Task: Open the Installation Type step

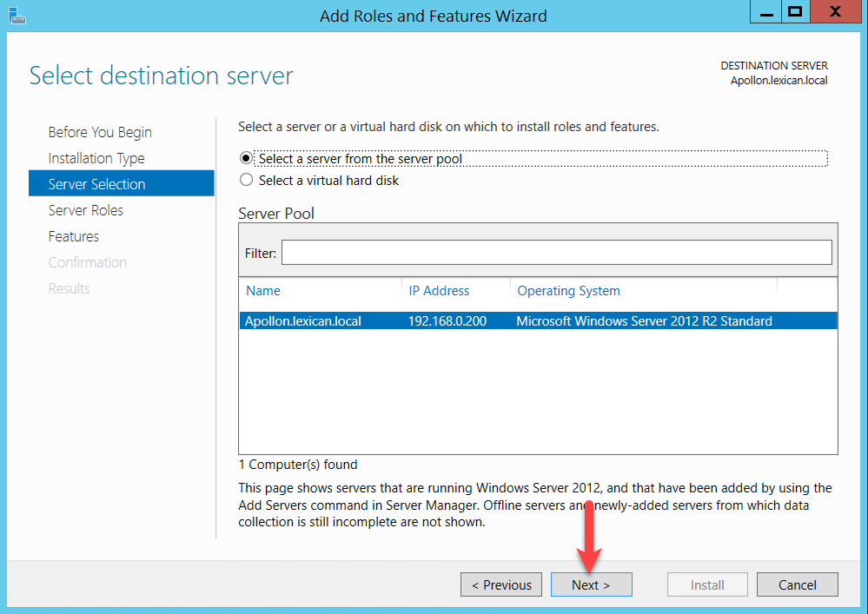Action: (x=96, y=158)
